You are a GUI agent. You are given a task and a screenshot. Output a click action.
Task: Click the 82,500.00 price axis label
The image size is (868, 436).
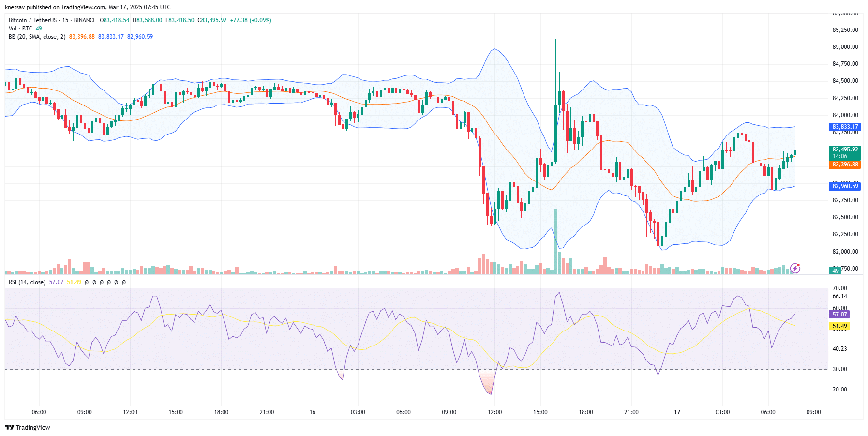(x=845, y=217)
